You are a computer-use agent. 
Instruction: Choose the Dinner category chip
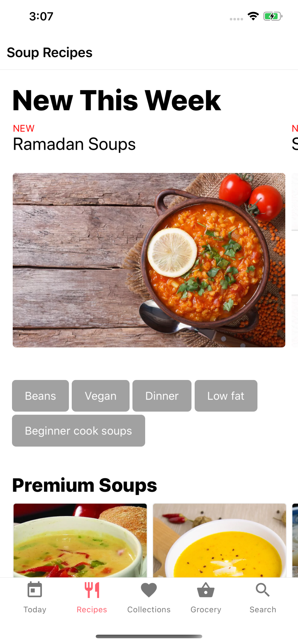(x=162, y=396)
